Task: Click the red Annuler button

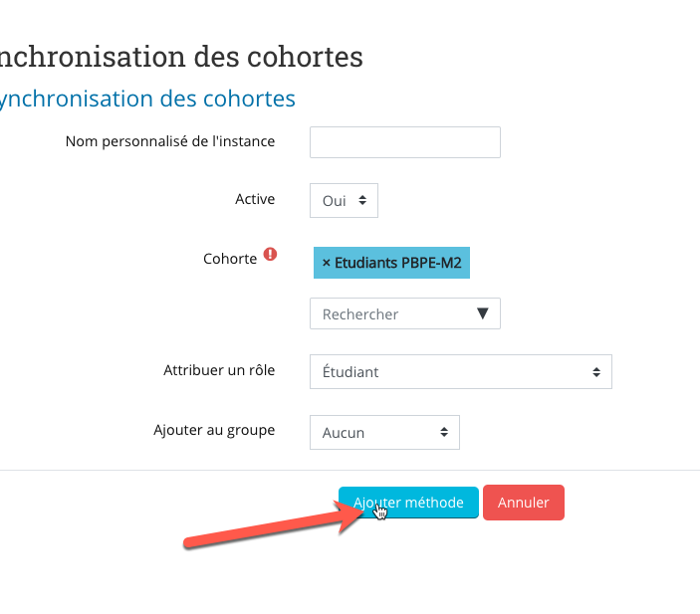Action: (x=524, y=503)
